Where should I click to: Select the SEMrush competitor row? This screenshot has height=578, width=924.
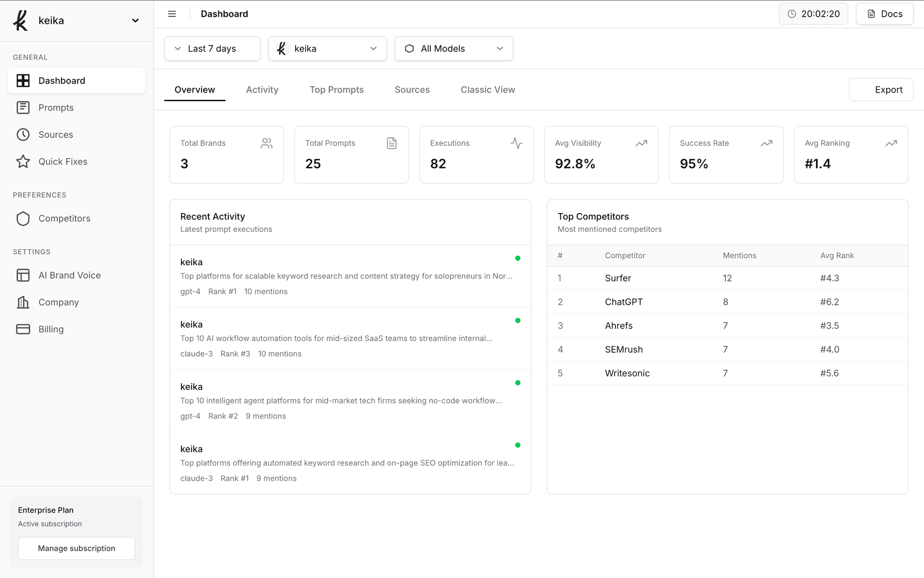pyautogui.click(x=727, y=350)
